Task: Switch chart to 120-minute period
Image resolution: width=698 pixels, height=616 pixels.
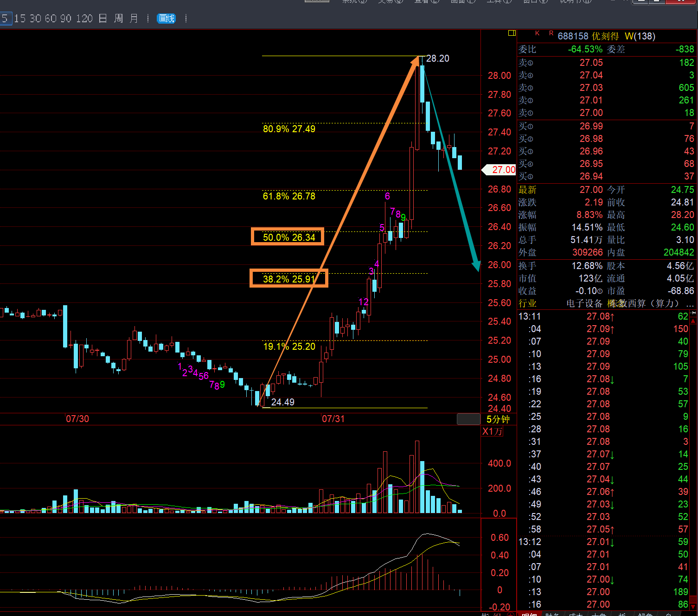Action: [x=84, y=19]
